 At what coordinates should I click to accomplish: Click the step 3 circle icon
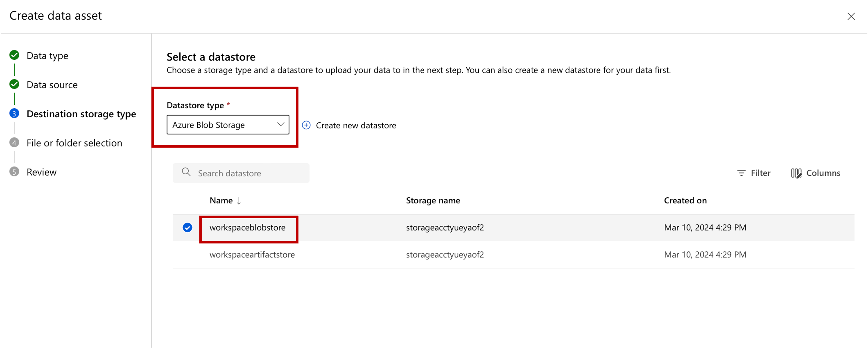(x=14, y=114)
